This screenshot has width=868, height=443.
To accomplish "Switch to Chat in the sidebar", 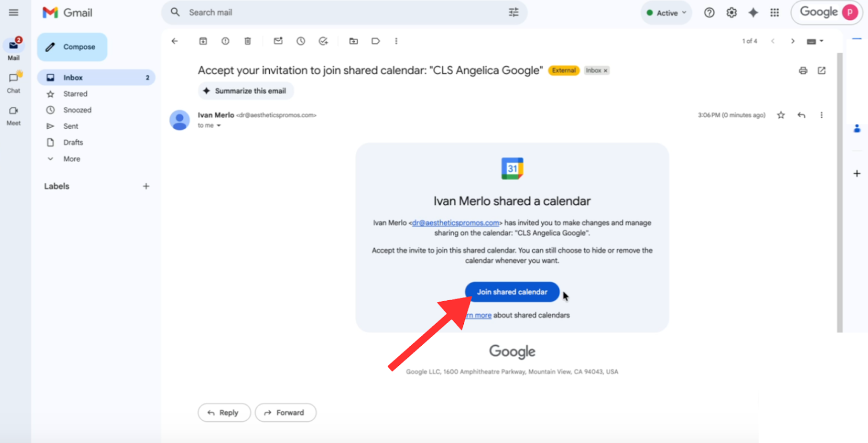I will click(14, 82).
